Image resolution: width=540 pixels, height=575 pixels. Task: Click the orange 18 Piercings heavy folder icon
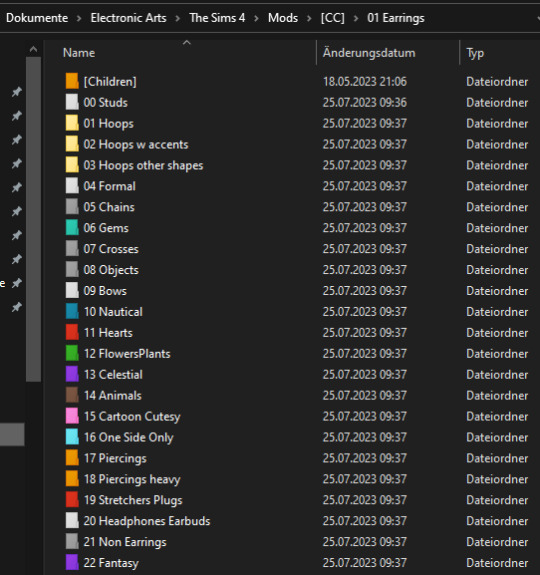[72, 479]
